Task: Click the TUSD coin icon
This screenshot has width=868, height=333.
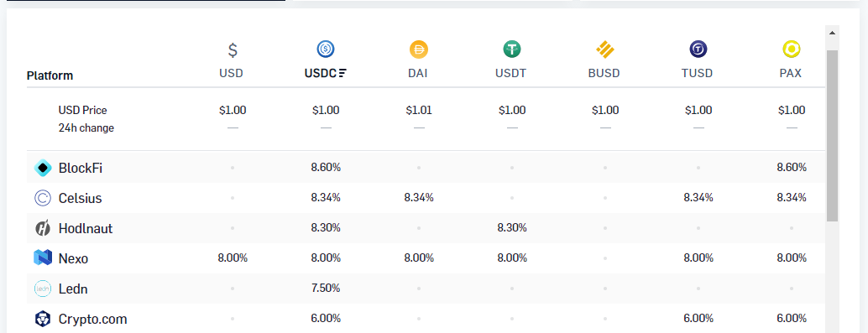Action: click(698, 49)
